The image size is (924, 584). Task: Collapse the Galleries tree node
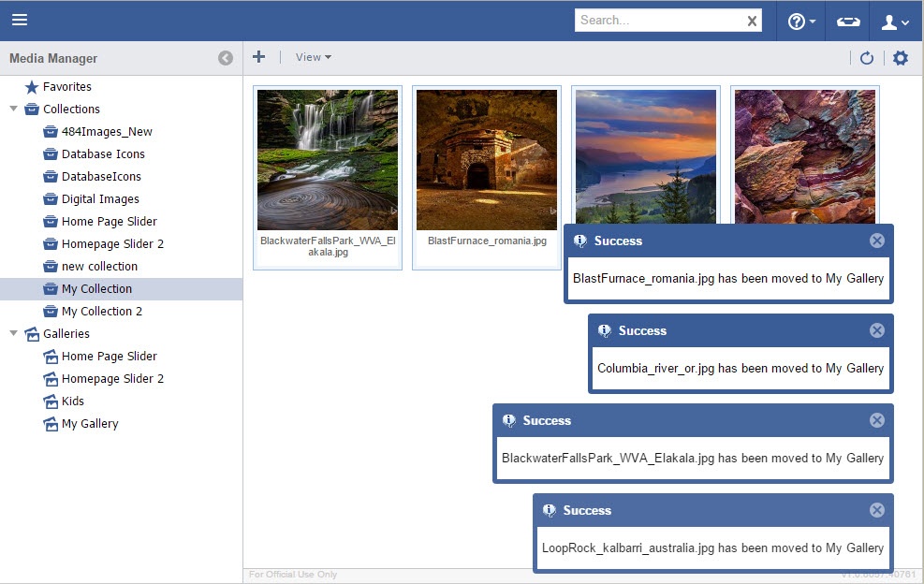click(13, 333)
